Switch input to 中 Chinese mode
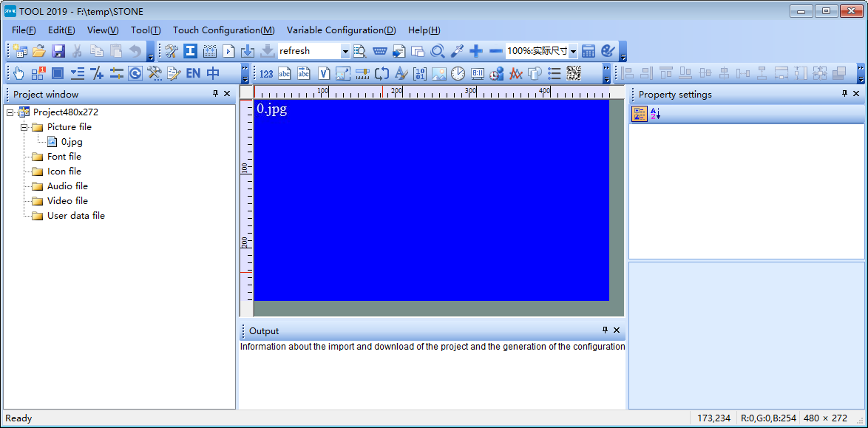This screenshot has height=428, width=868. coord(214,73)
